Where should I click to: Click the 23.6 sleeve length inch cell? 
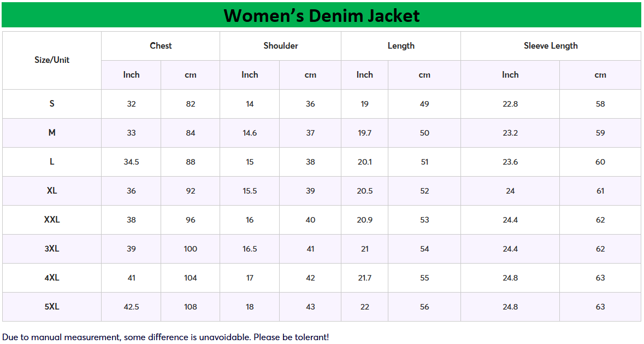pyautogui.click(x=510, y=162)
